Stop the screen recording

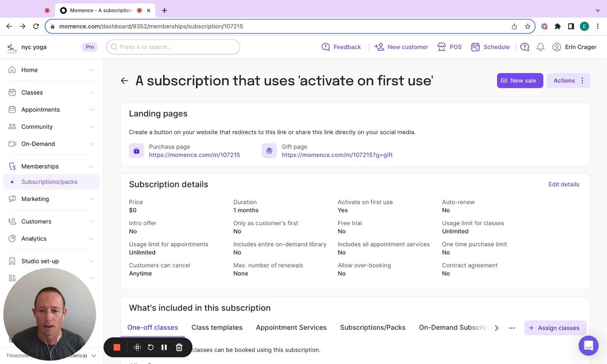point(117,347)
